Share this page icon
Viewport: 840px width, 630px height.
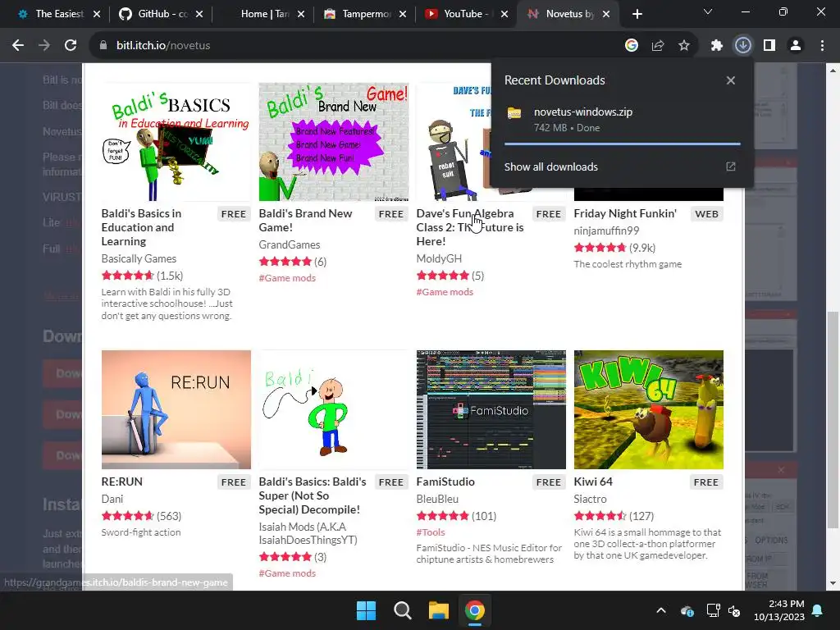658,46
